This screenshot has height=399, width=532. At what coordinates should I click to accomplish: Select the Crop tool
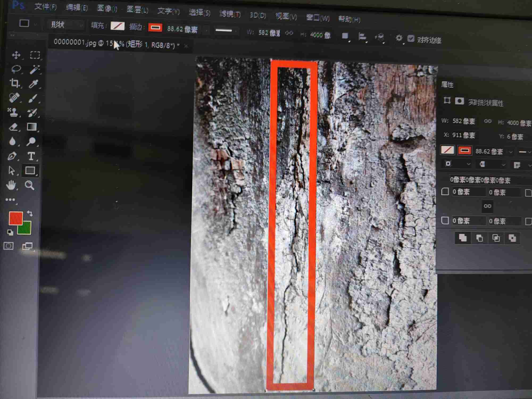15,83
